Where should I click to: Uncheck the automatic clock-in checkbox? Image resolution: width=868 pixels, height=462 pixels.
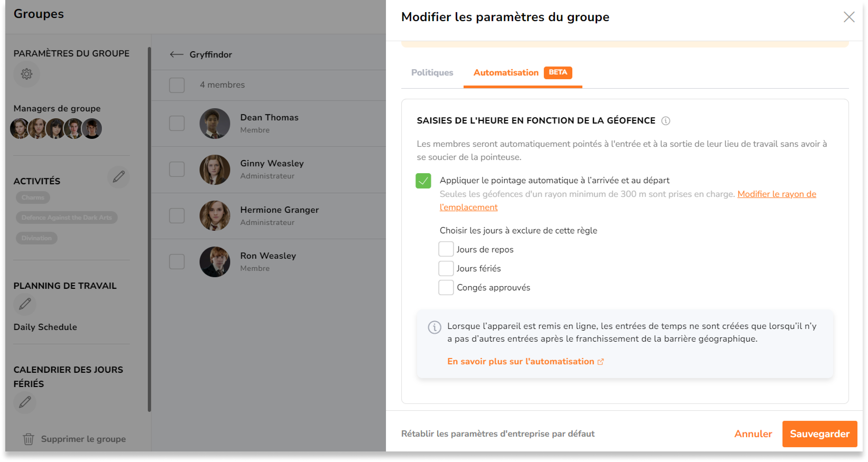point(423,181)
